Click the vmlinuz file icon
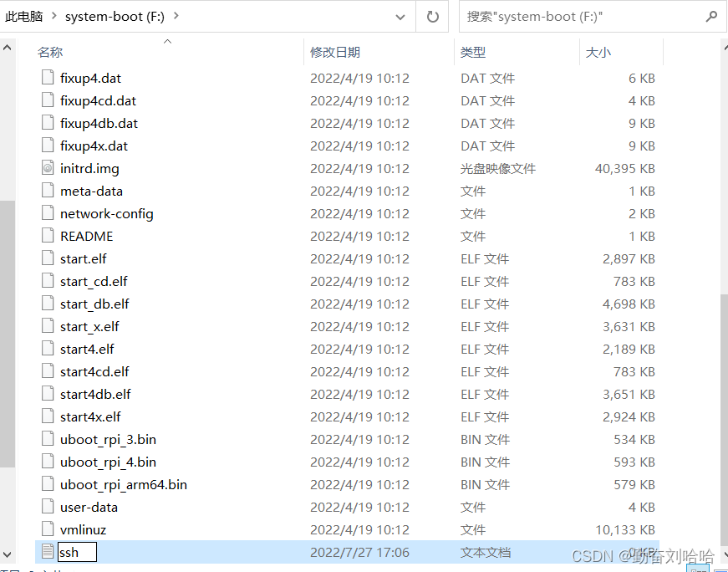The width and height of the screenshot is (728, 572). pos(48,529)
